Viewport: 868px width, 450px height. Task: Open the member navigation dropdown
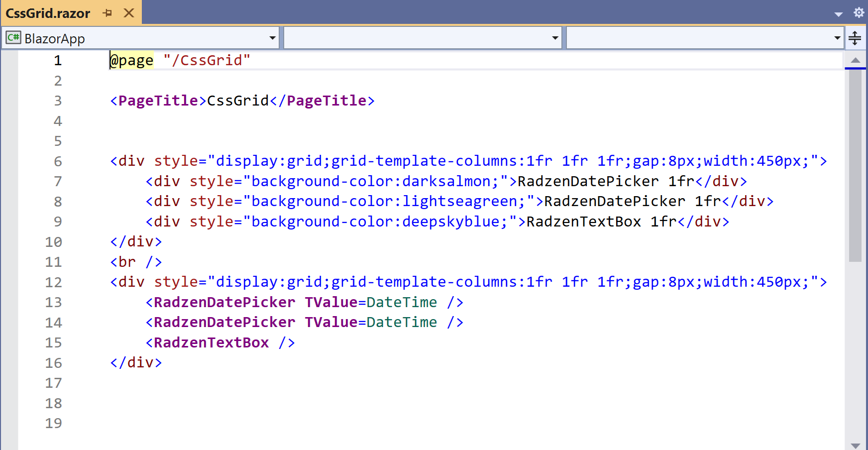[836, 38]
